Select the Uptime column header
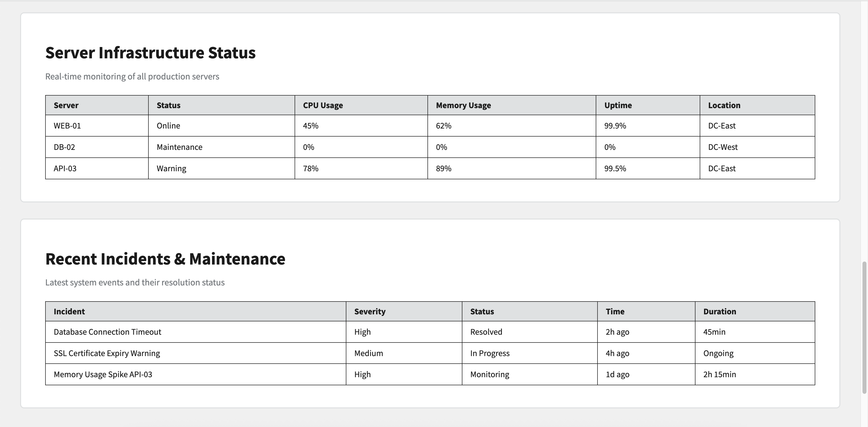Viewport: 868px width, 427px height. click(x=618, y=105)
